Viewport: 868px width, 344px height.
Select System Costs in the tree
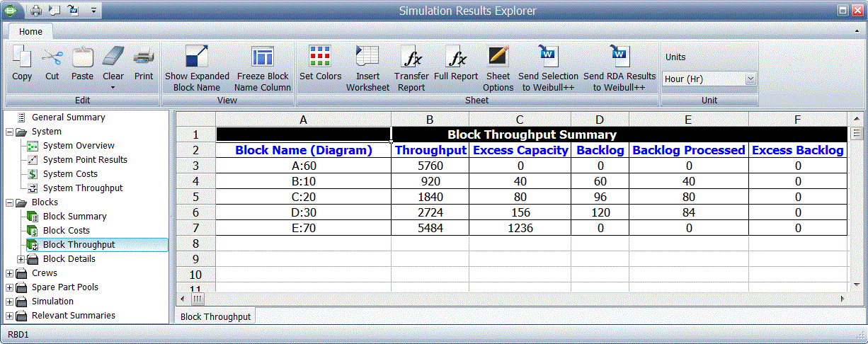coord(70,174)
